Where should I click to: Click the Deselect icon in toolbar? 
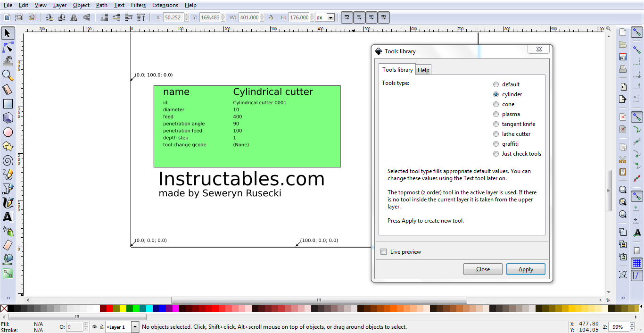[32, 17]
